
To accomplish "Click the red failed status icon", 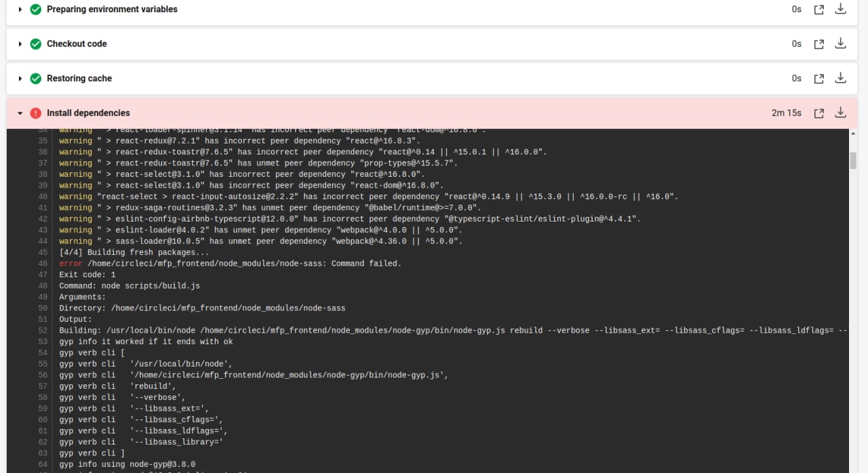I will (x=36, y=113).
